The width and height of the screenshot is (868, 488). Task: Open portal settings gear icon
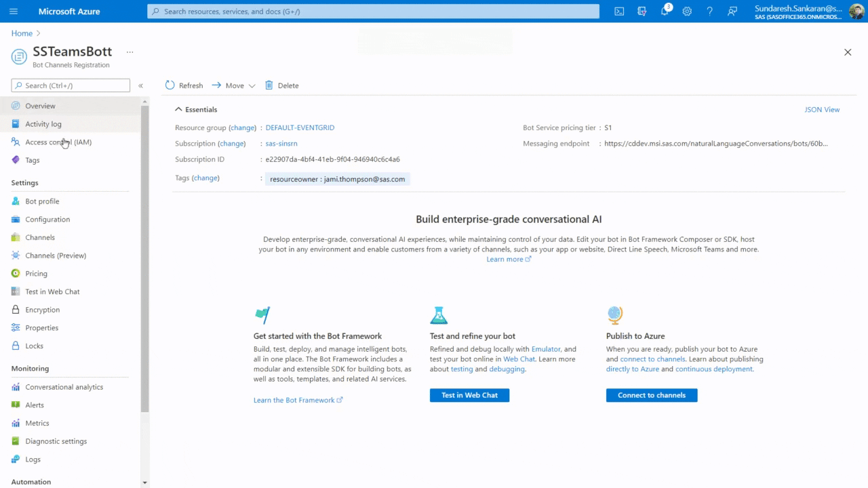[x=687, y=12]
